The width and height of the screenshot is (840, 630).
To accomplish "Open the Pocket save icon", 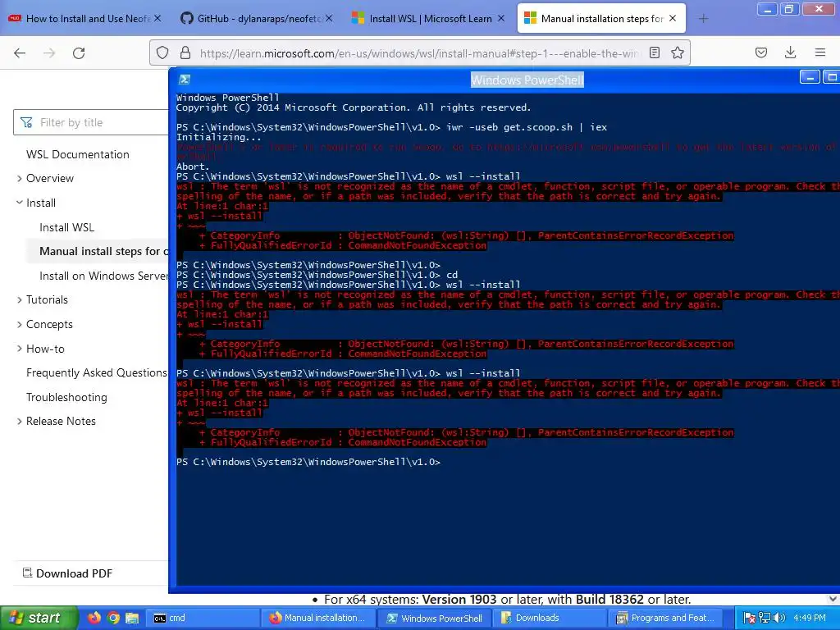I will [760, 52].
